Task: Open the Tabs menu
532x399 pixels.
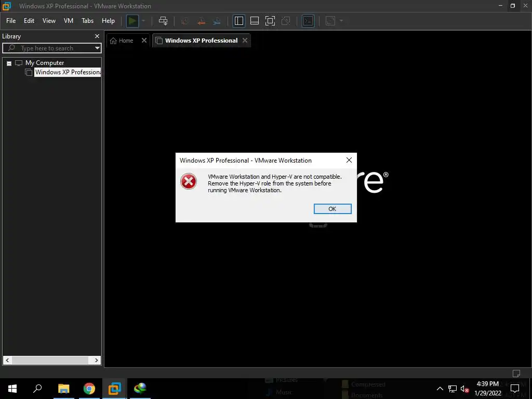Action: pyautogui.click(x=87, y=21)
